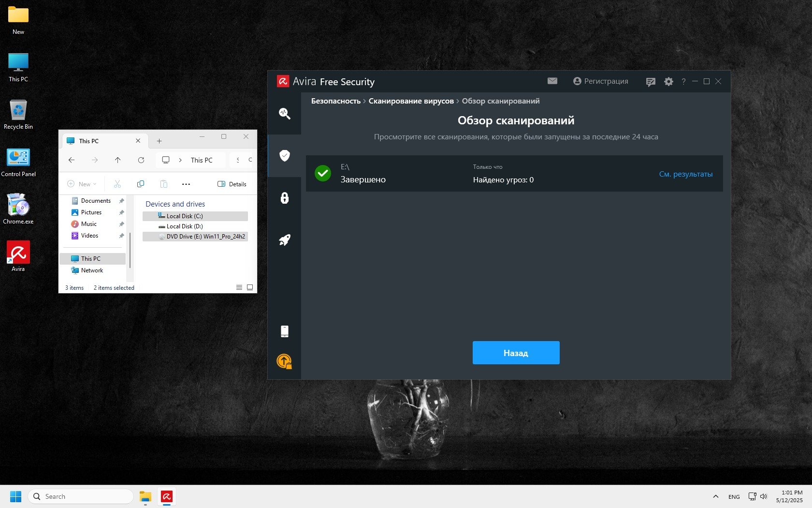Go back in File Explorer
812x508 pixels.
pyautogui.click(x=72, y=160)
